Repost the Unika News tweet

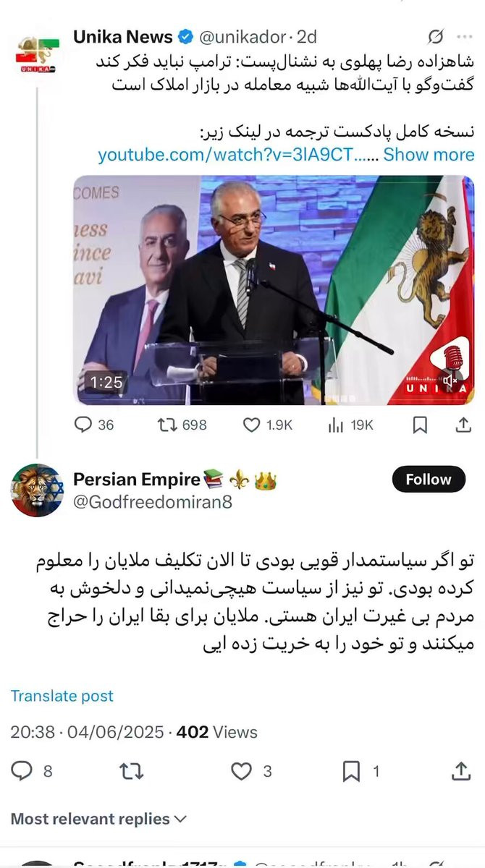[182, 425]
